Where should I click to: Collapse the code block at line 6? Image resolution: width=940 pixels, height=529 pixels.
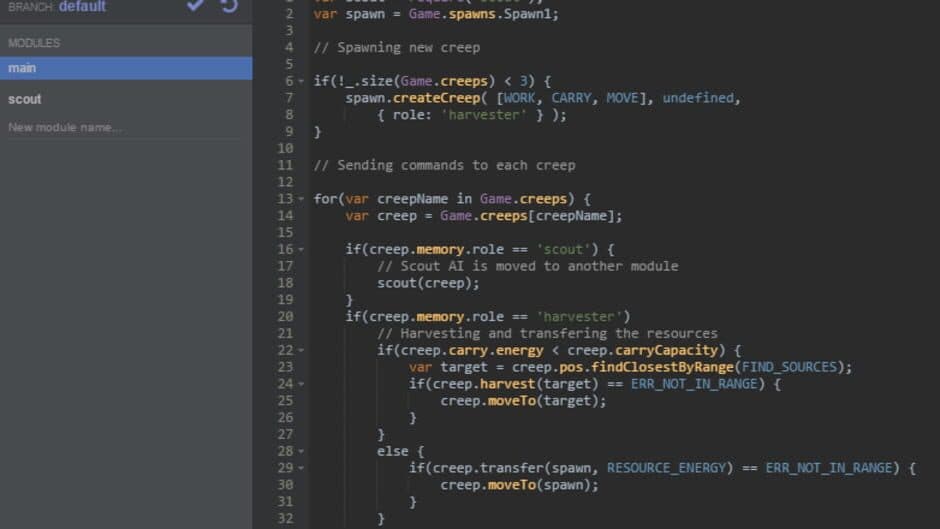click(x=301, y=82)
